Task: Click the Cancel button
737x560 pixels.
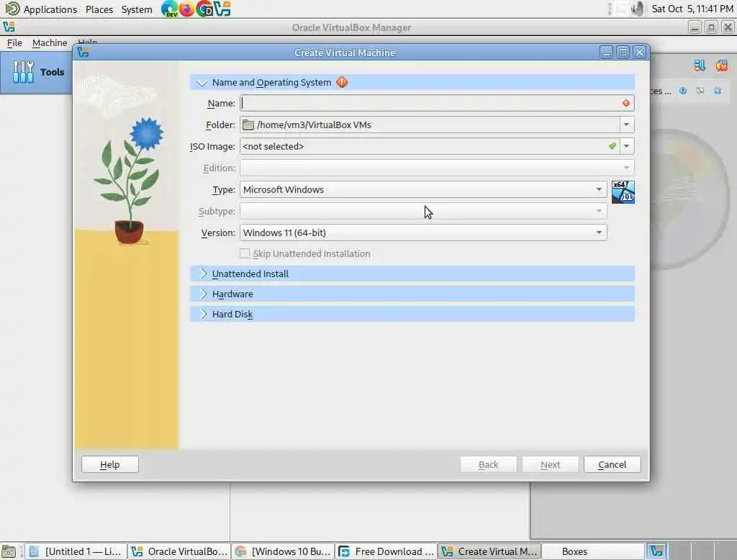Action: point(612,464)
